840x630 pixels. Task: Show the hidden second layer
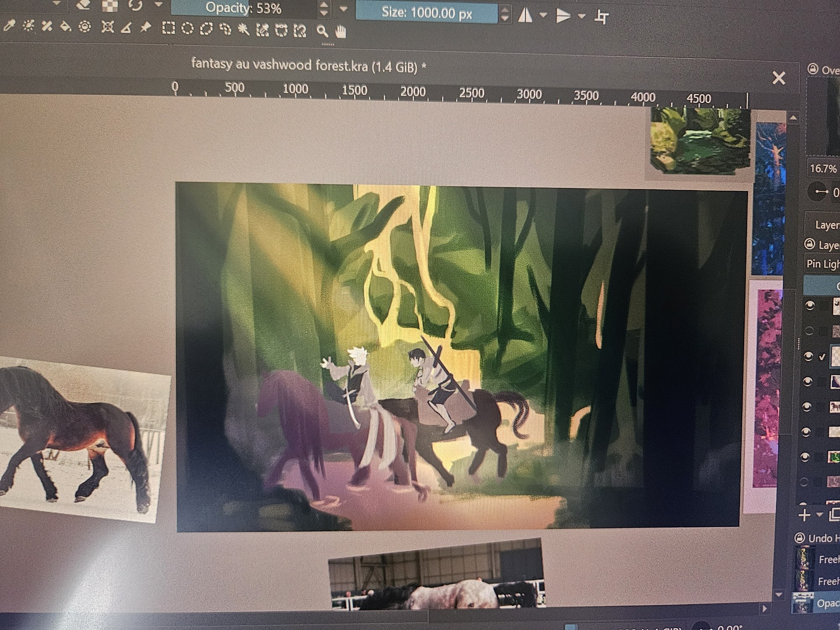click(809, 331)
